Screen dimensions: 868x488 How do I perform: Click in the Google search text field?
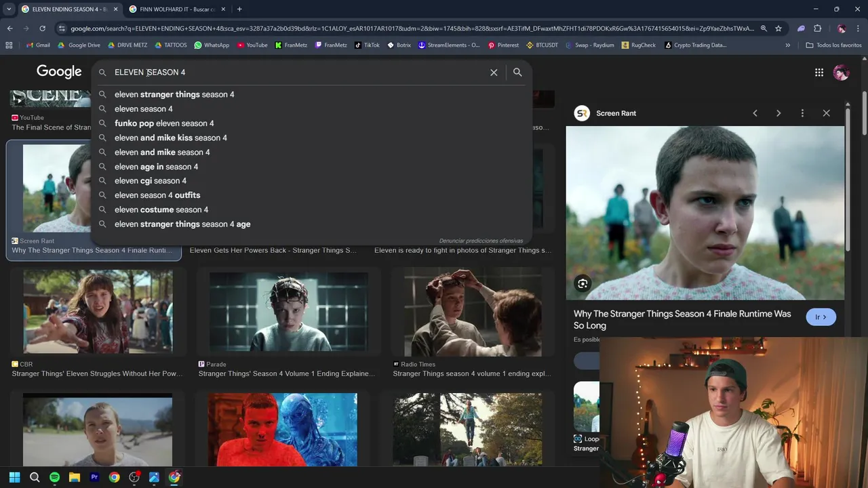tap(298, 73)
